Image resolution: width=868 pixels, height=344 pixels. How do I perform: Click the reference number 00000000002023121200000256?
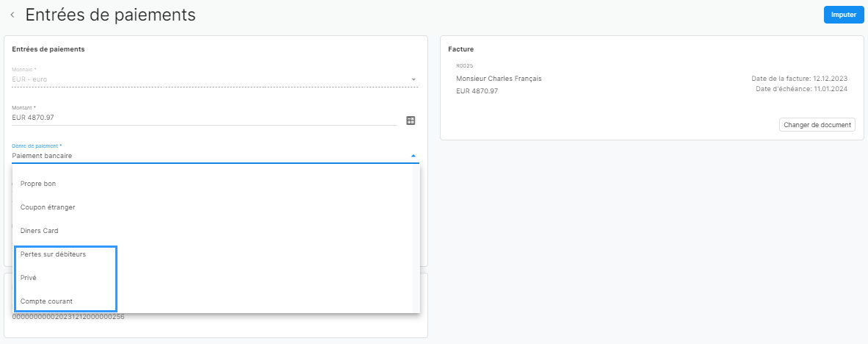[68, 318]
